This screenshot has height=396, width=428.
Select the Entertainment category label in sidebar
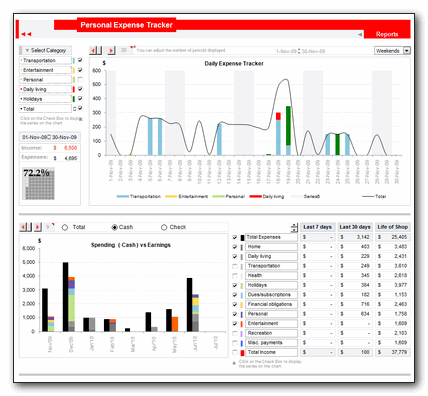point(45,70)
